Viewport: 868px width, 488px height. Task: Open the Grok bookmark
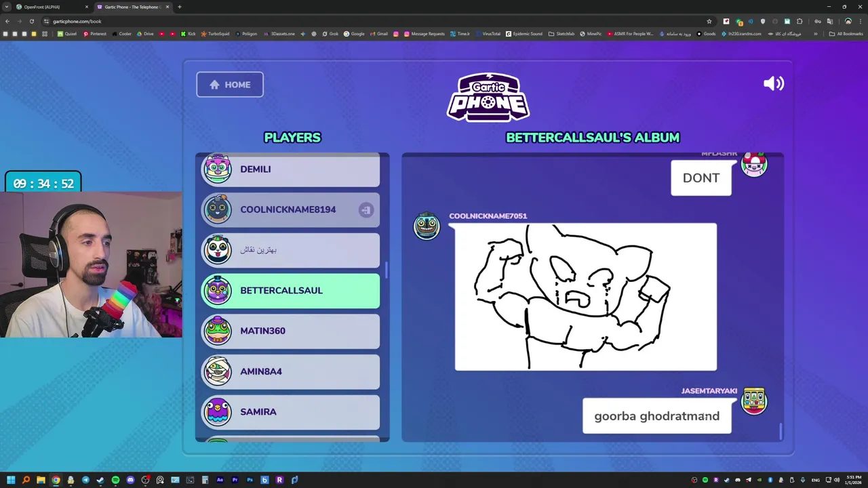[330, 33]
